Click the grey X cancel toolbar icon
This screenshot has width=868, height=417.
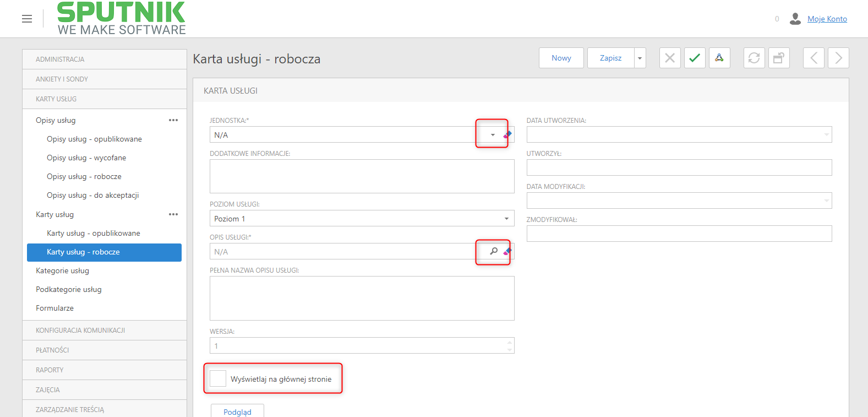(670, 58)
